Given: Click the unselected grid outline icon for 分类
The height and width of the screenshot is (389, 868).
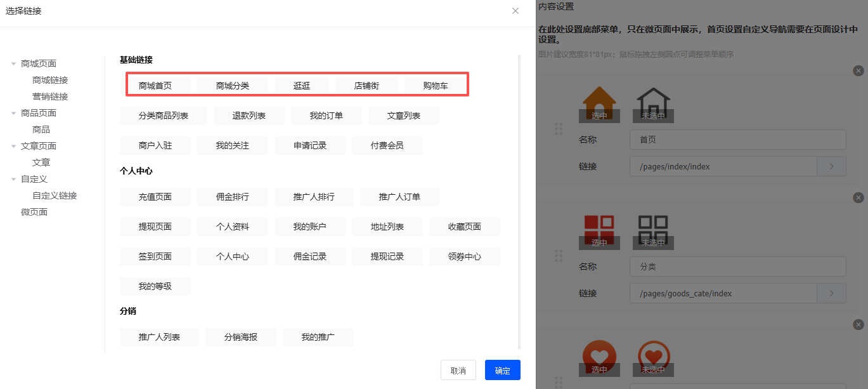Looking at the screenshot, I should 653,230.
